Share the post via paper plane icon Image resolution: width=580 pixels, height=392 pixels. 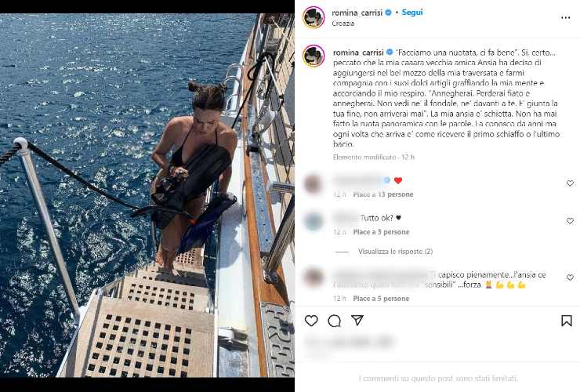coord(357,320)
